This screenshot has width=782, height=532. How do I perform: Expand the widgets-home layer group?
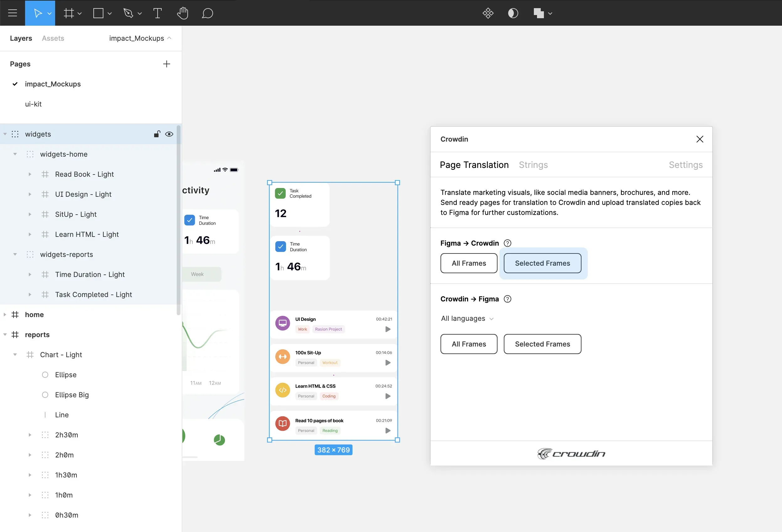pyautogui.click(x=15, y=154)
